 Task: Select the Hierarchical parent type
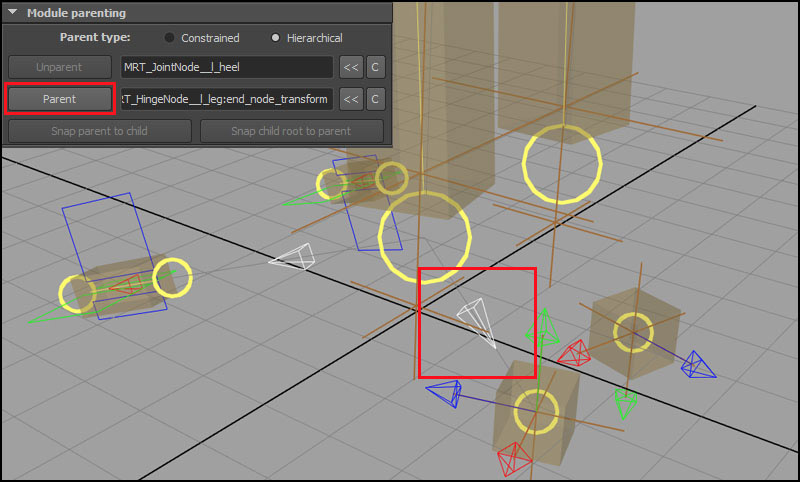[x=275, y=38]
